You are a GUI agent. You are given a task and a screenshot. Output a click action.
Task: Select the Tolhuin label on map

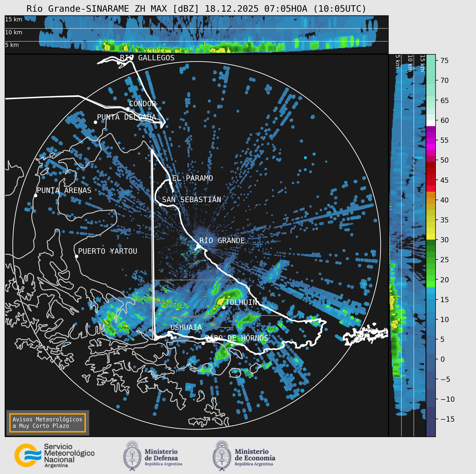point(241,302)
